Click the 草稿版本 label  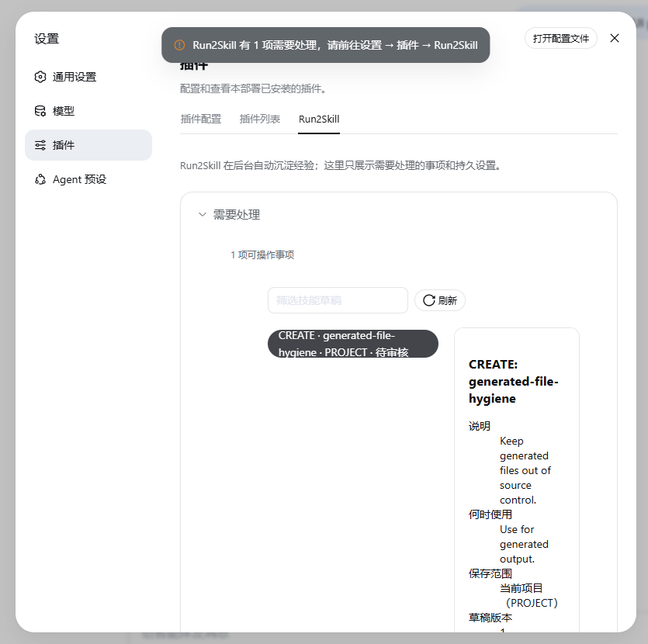(x=490, y=618)
